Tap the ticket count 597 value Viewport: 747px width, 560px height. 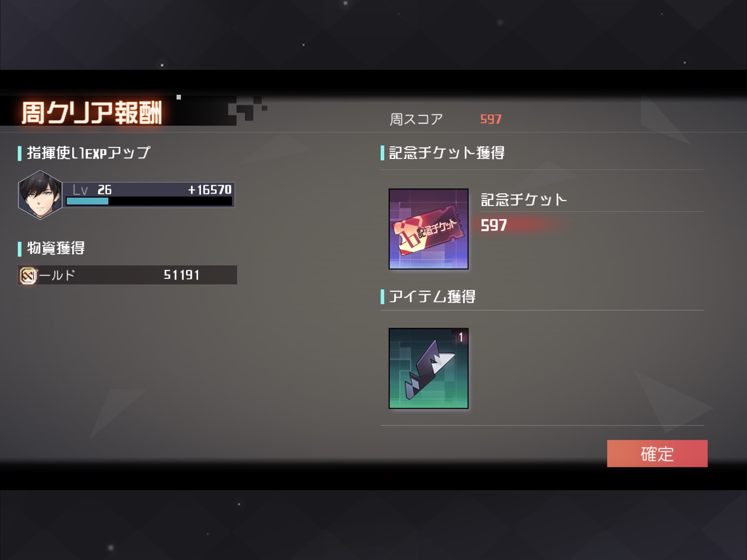(494, 225)
